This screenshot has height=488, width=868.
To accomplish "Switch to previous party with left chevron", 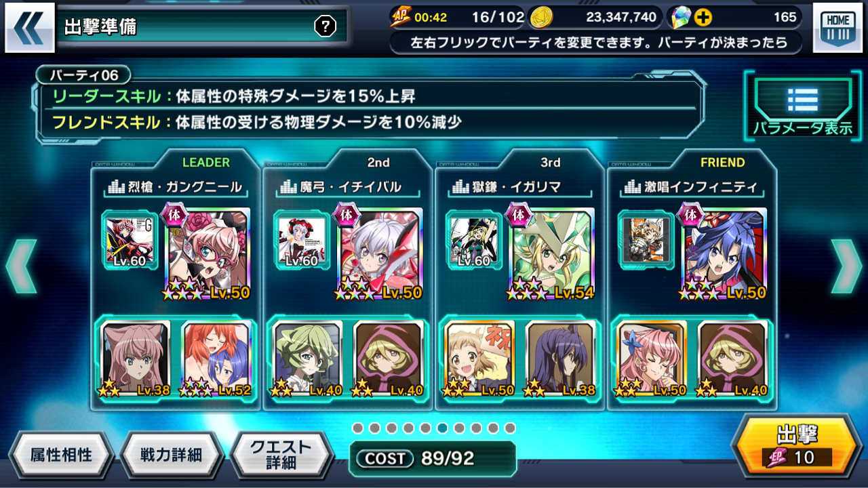I will click(x=21, y=266).
